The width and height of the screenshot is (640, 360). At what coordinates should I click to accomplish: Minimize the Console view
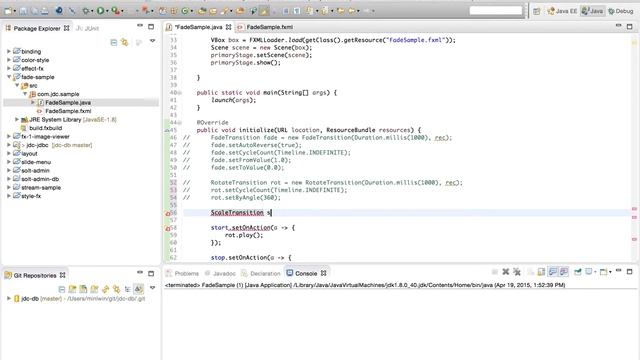tap(618, 271)
